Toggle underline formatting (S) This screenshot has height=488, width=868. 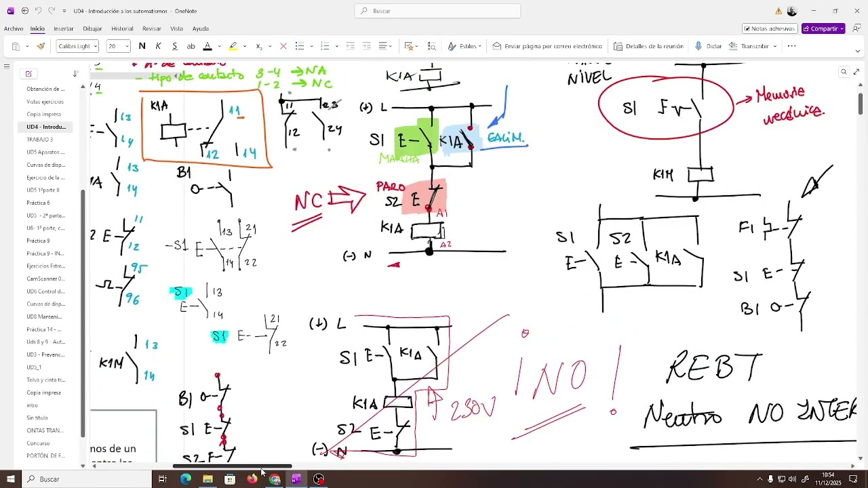pos(174,46)
